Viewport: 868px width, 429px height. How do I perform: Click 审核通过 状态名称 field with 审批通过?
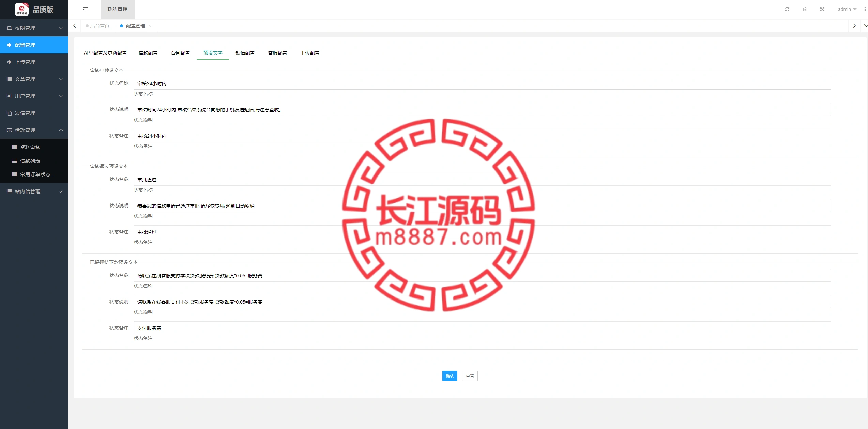tap(482, 179)
